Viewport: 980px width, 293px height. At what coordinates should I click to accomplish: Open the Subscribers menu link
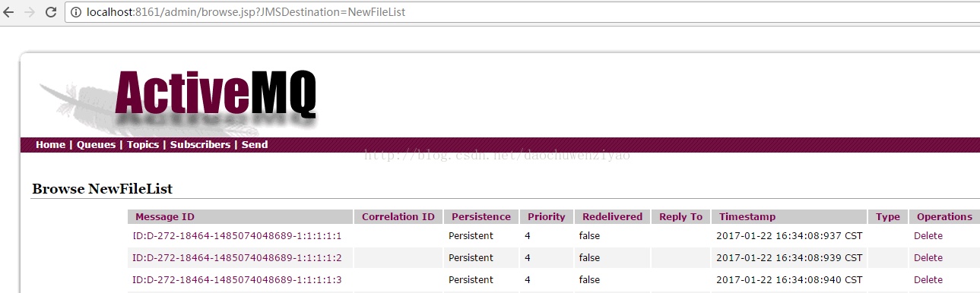[200, 144]
